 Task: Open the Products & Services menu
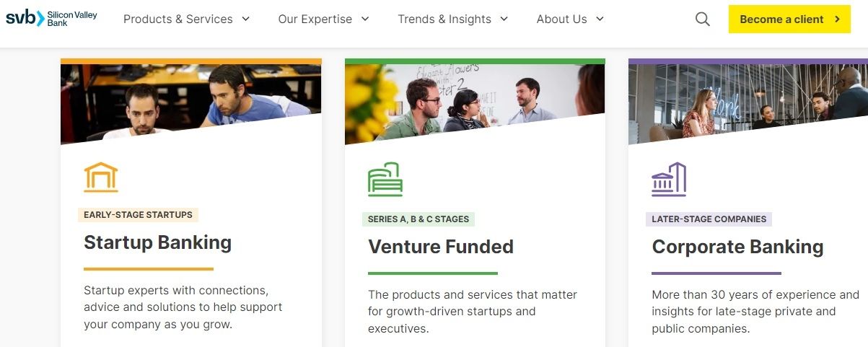[x=178, y=19]
